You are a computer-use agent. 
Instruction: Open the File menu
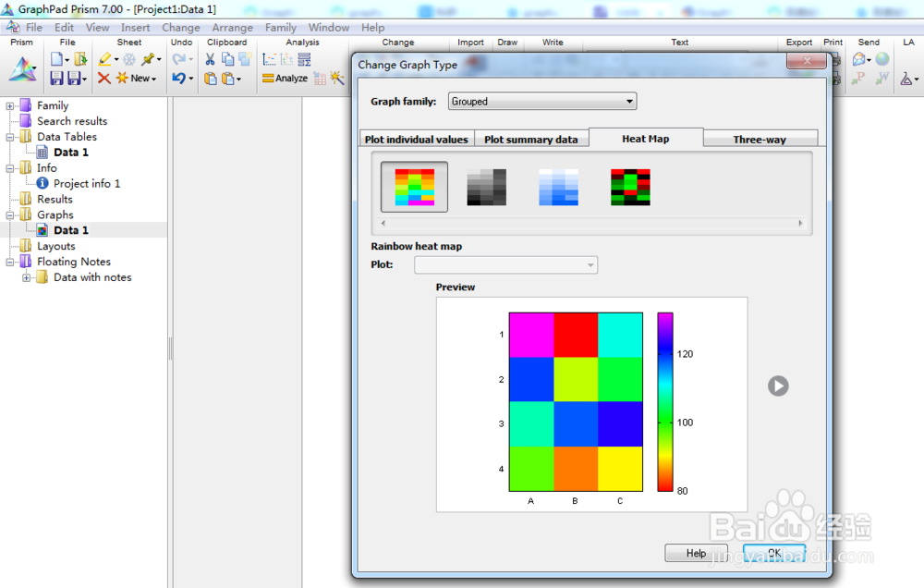tap(33, 28)
